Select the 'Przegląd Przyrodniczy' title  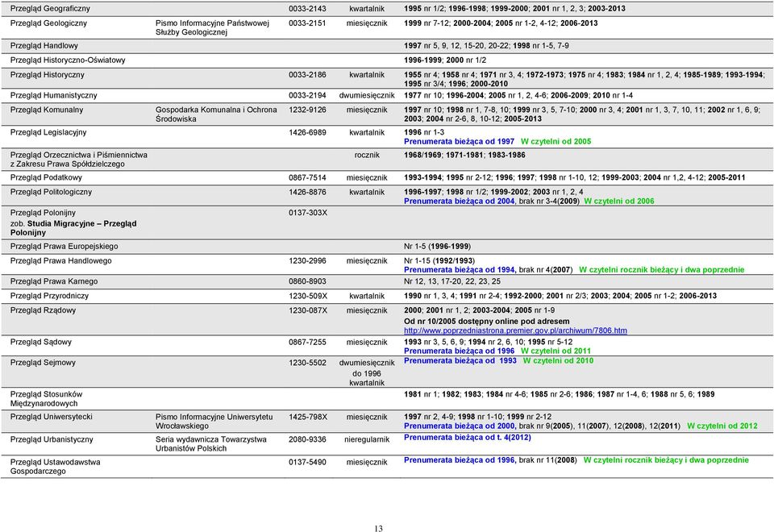click(x=49, y=296)
